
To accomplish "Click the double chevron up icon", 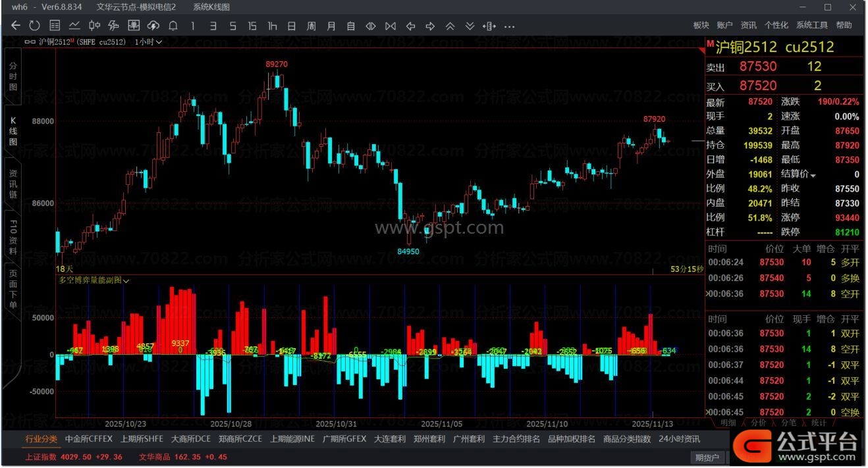I will 450,26.
